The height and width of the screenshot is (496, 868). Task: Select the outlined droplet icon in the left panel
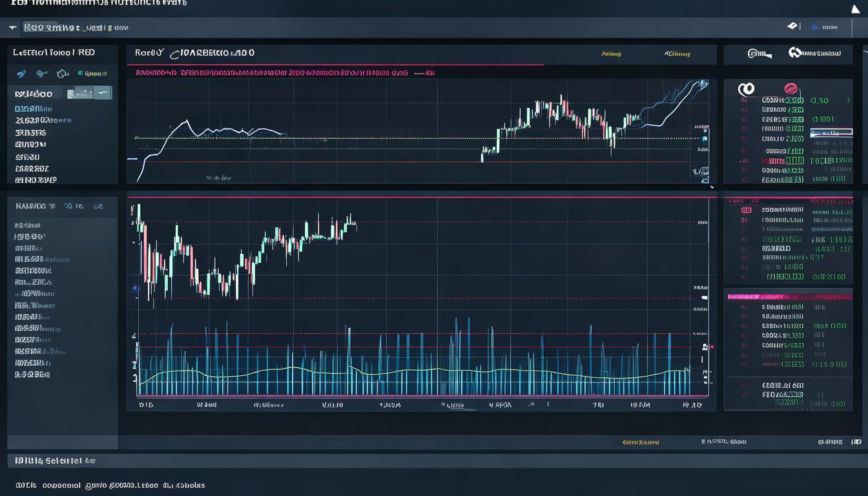click(63, 73)
